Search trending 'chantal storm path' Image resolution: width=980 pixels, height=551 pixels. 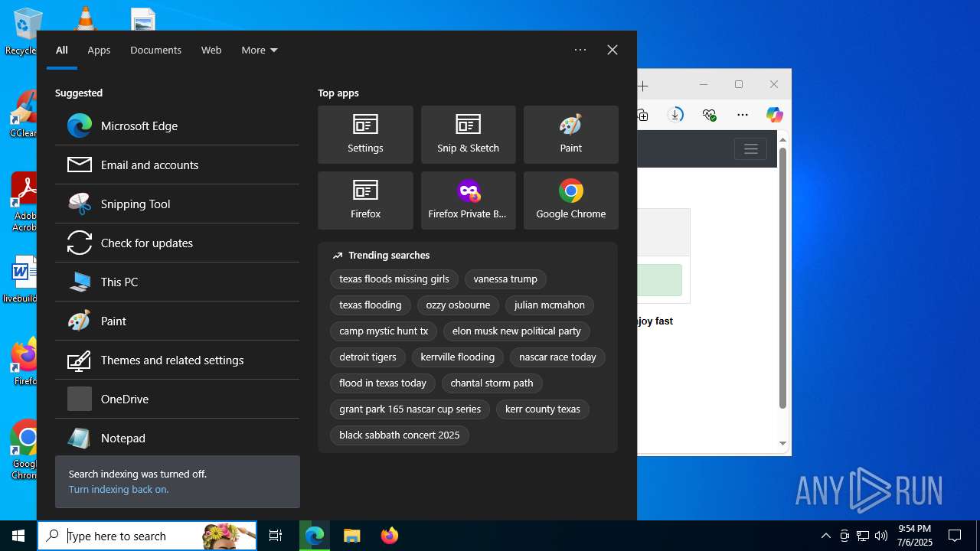click(492, 383)
